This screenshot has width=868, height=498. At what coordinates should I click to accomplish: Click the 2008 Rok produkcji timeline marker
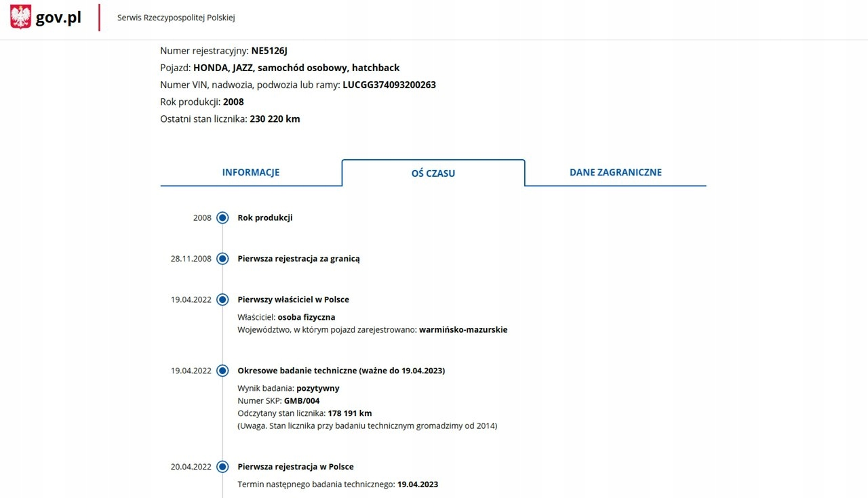pyautogui.click(x=222, y=218)
